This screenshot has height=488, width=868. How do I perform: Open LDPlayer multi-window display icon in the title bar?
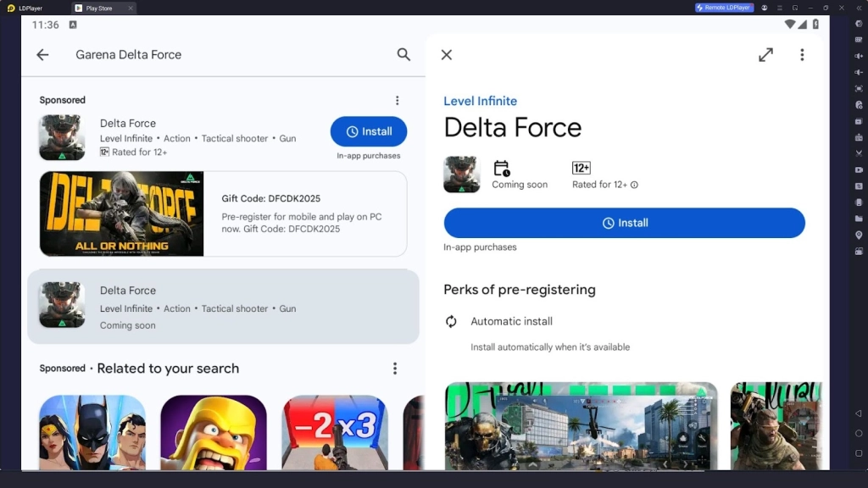(795, 8)
